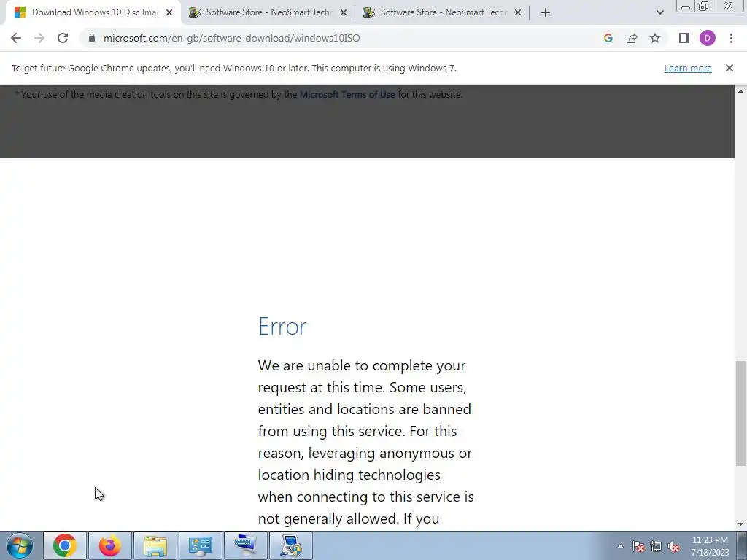Image resolution: width=747 pixels, height=560 pixels.
Task: Click the Error heading
Action: tap(282, 327)
